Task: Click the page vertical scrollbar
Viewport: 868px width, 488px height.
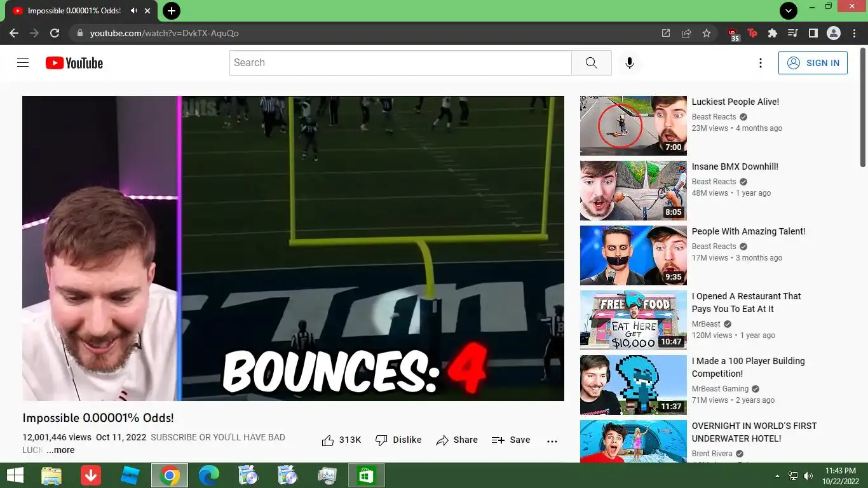Action: pos(863,108)
